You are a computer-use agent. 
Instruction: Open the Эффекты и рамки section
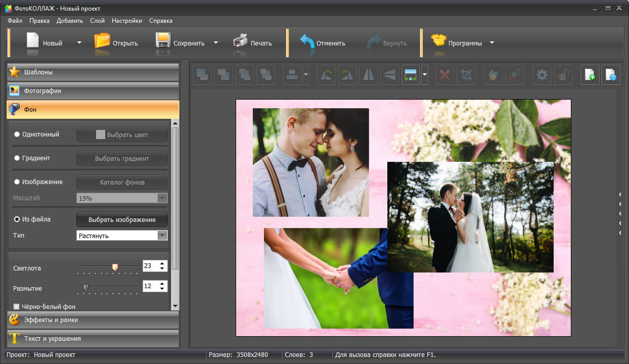click(93, 320)
